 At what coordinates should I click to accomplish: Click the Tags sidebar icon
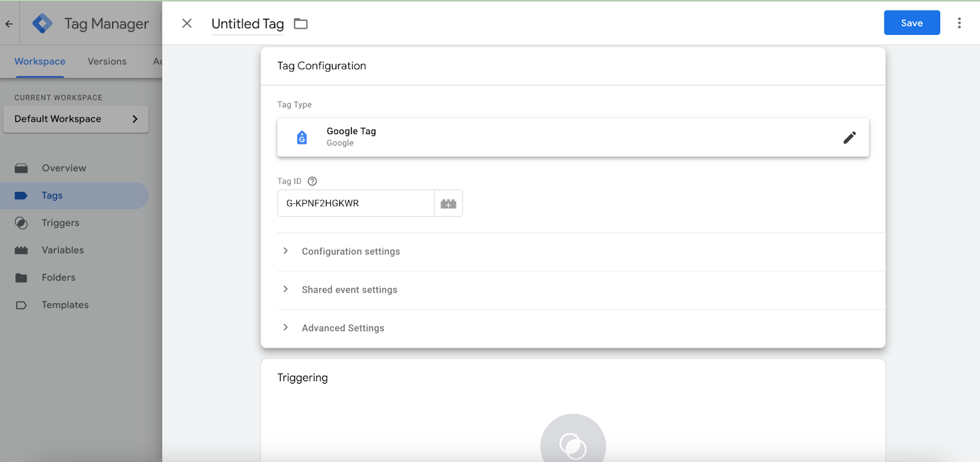coord(21,196)
